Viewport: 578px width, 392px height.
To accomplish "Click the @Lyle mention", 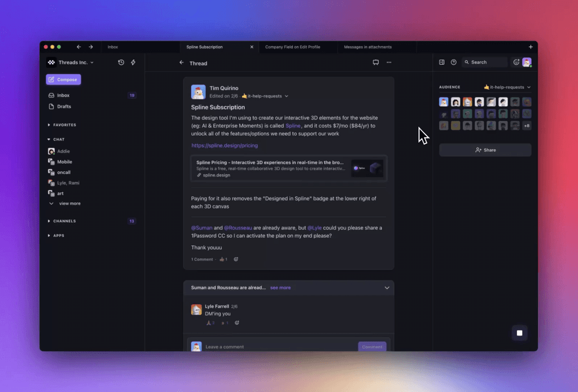I will tap(314, 228).
